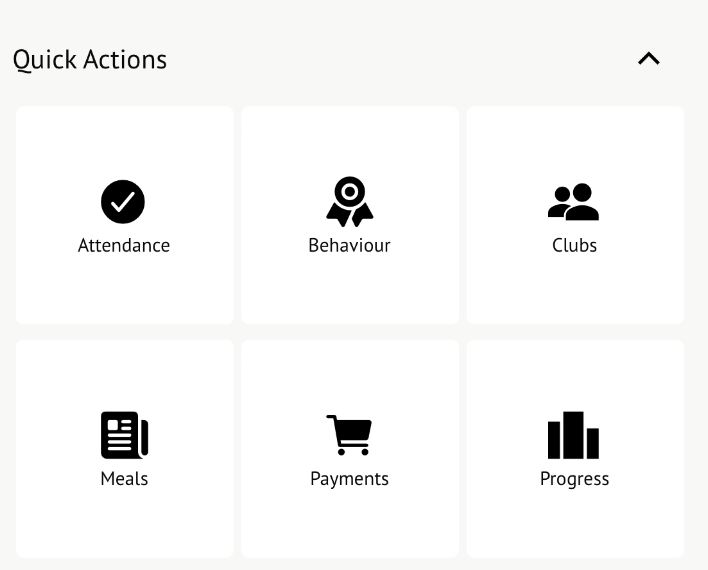Click the Attendance checkmark circle icon
708x570 pixels.
123,202
